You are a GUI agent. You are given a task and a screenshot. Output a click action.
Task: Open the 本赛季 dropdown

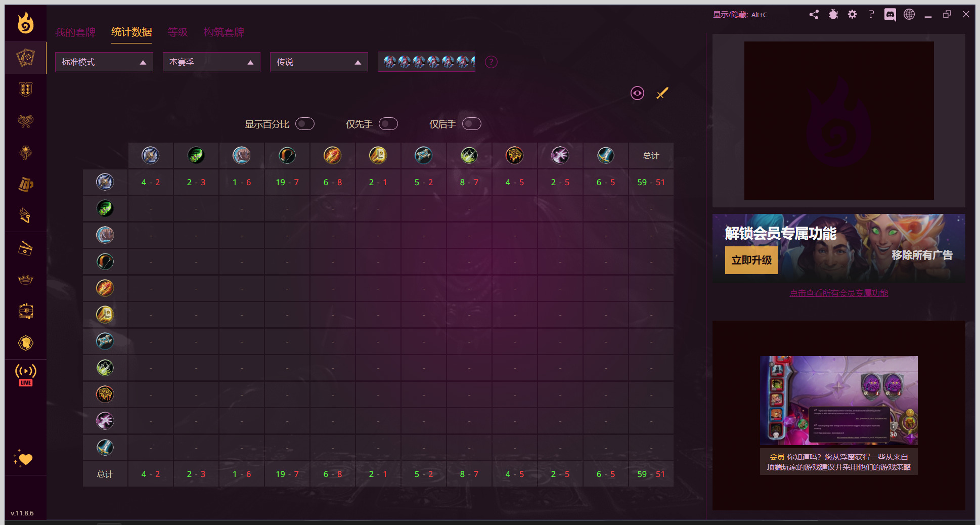pyautogui.click(x=211, y=62)
